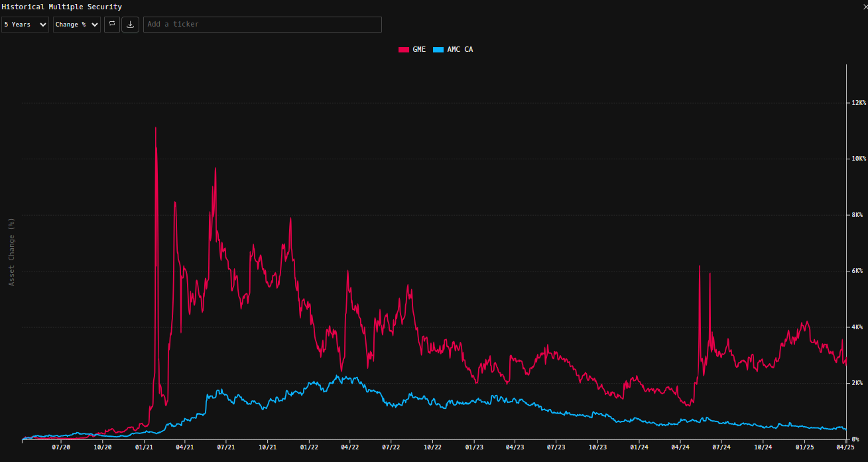The image size is (868, 462).
Task: Click the download chart icon
Action: pyautogui.click(x=130, y=25)
